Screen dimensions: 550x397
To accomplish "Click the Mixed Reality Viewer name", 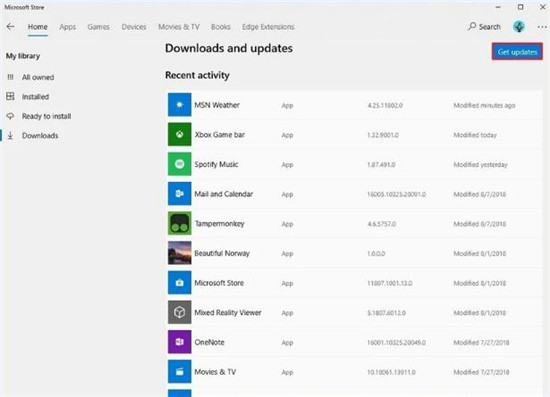I will (x=228, y=312).
